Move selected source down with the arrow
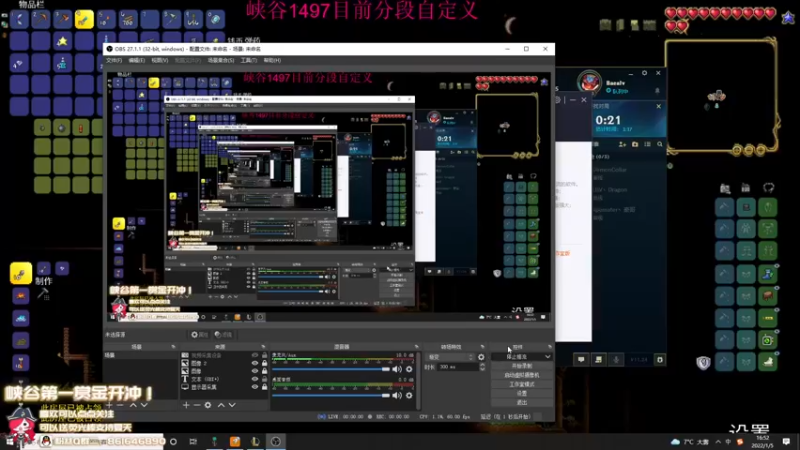 pyautogui.click(x=232, y=405)
